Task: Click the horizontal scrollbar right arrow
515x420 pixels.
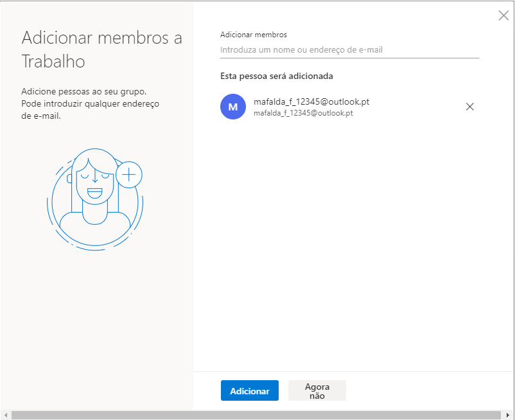Action: [508, 415]
